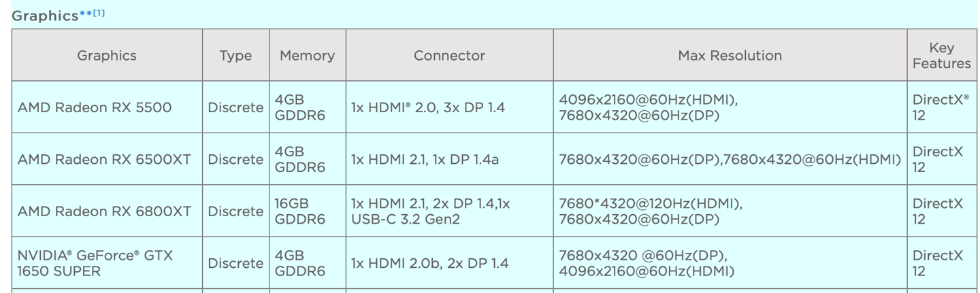Click the Max Resolution column header
The height and width of the screenshot is (293, 980).
(730, 56)
